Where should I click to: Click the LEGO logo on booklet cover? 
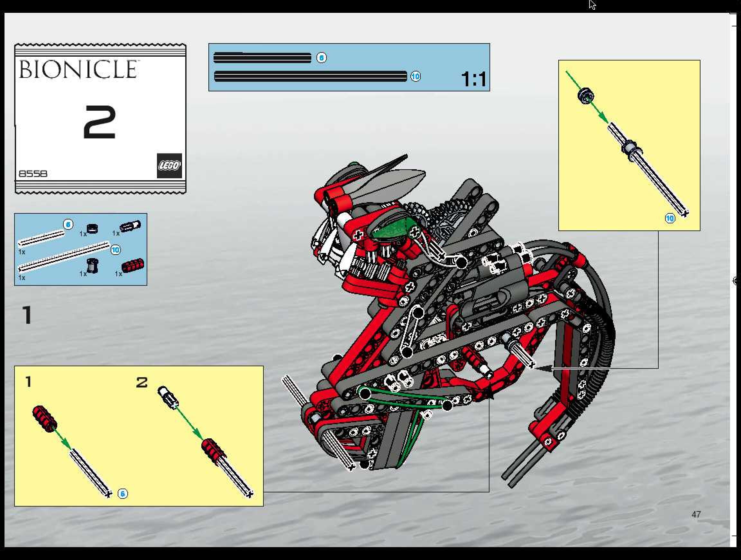tap(169, 165)
